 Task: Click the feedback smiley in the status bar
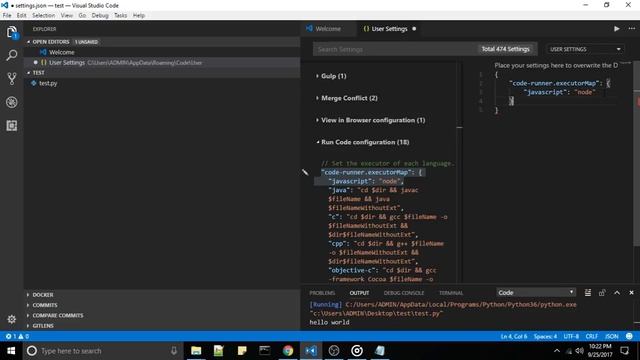[x=629, y=336]
